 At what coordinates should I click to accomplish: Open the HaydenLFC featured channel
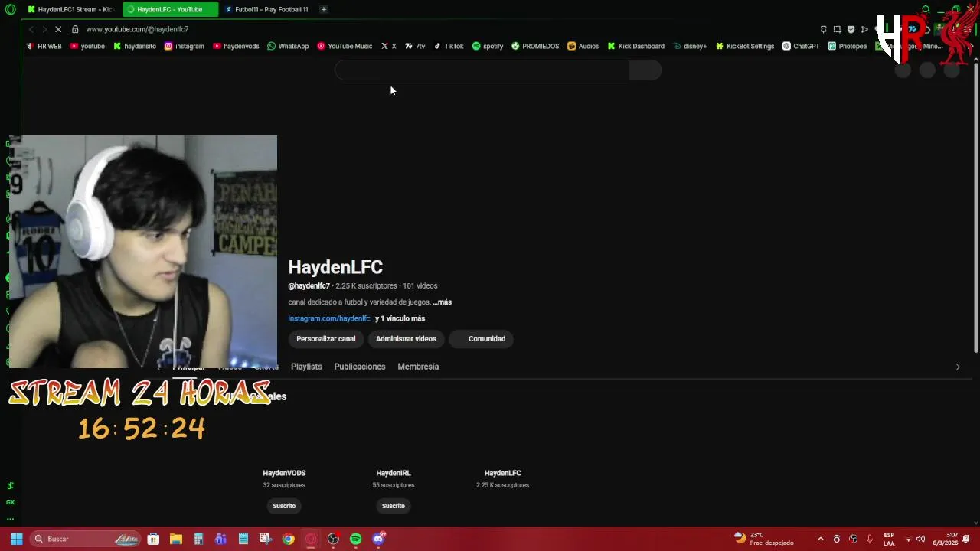[502, 473]
